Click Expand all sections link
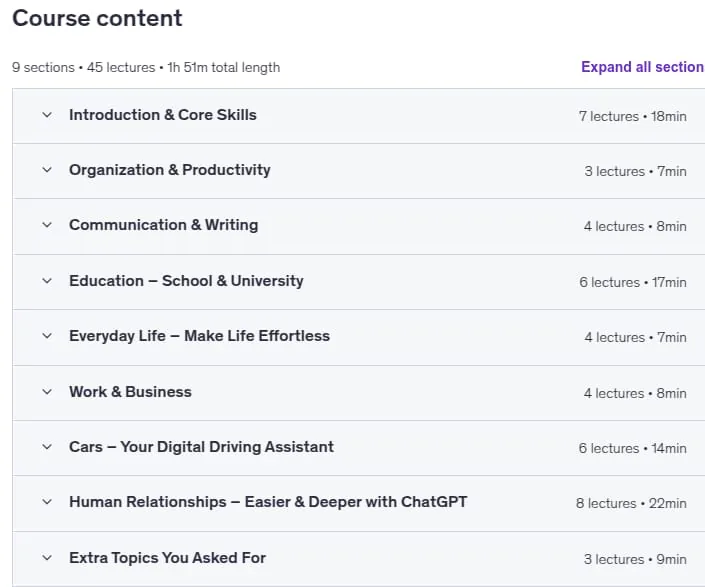This screenshot has width=705, height=587. click(x=643, y=67)
